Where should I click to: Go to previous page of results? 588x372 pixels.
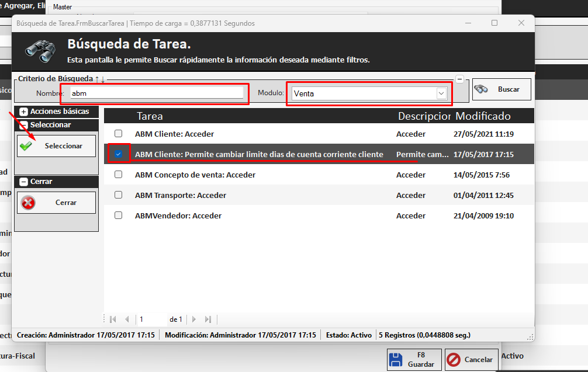tap(127, 319)
